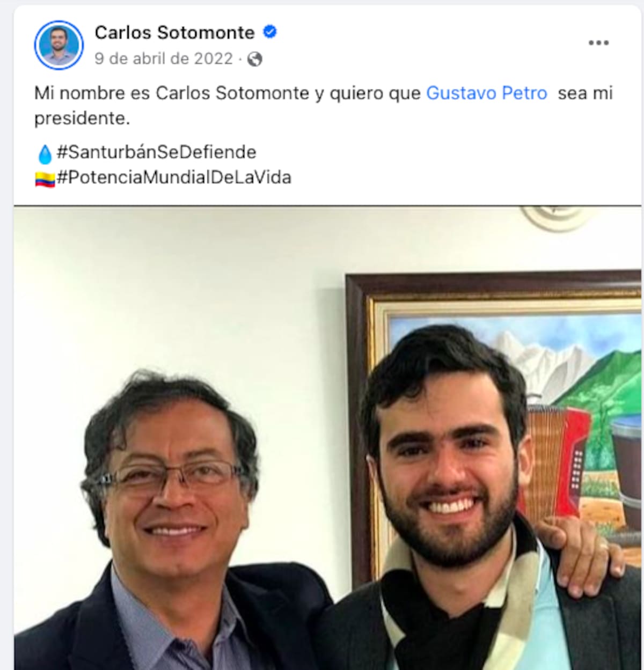Screen dimensions: 644x670
Task: Click the blue verified badge
Action: 269,32
